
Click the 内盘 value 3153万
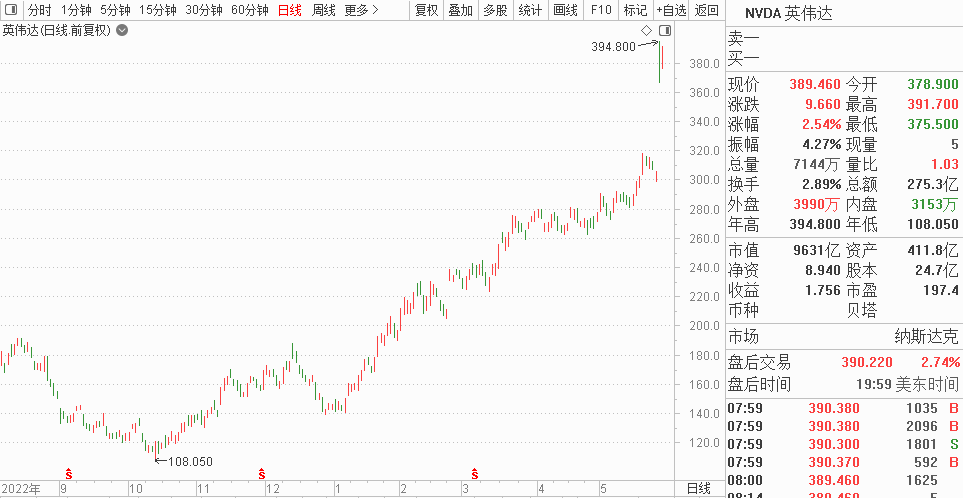tap(935, 204)
